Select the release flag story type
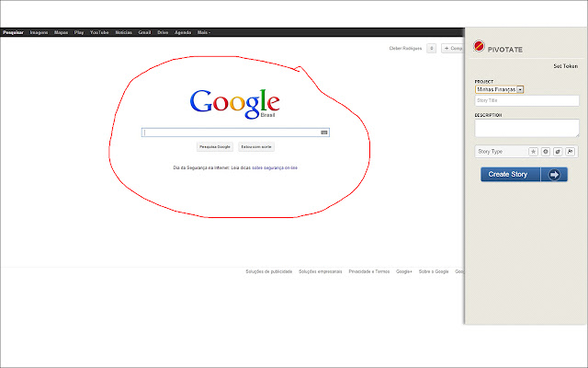 pyautogui.click(x=570, y=152)
